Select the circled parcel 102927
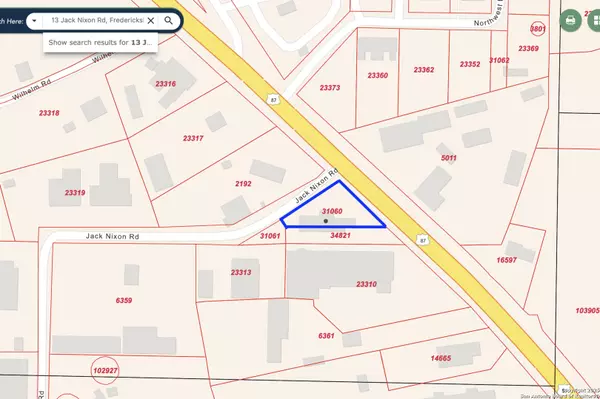 [105, 370]
